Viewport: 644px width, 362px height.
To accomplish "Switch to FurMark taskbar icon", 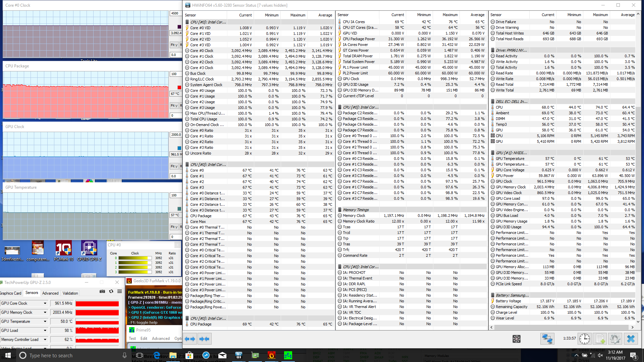I will pyautogui.click(x=272, y=355).
